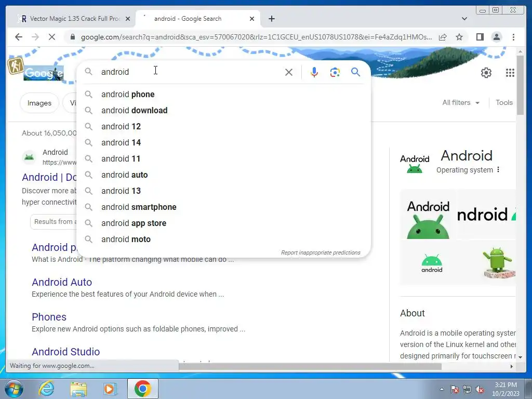This screenshot has width=532, height=399.
Task: Open a new browser tab
Action: click(x=271, y=19)
